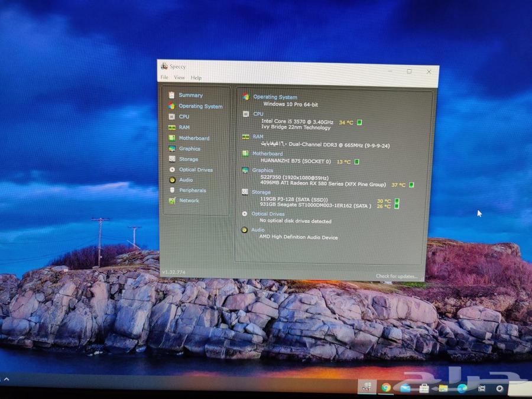532x399 pixels.
Task: Click the Motherboard temperature status indicator
Action: 356,161
